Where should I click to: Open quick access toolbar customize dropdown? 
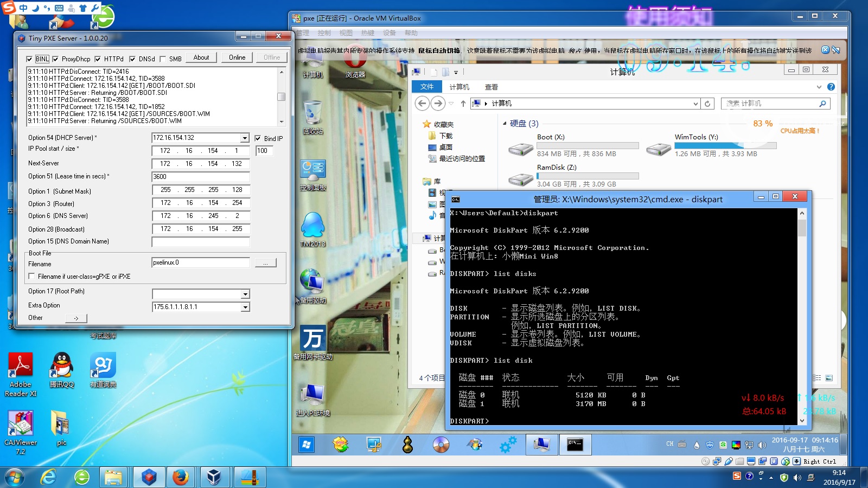tap(456, 72)
